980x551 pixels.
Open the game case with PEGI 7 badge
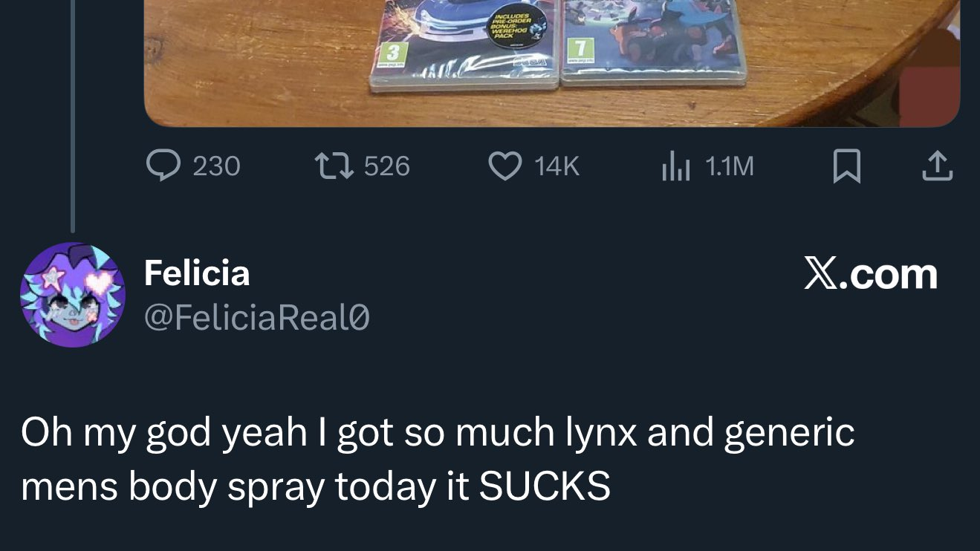pos(654,41)
